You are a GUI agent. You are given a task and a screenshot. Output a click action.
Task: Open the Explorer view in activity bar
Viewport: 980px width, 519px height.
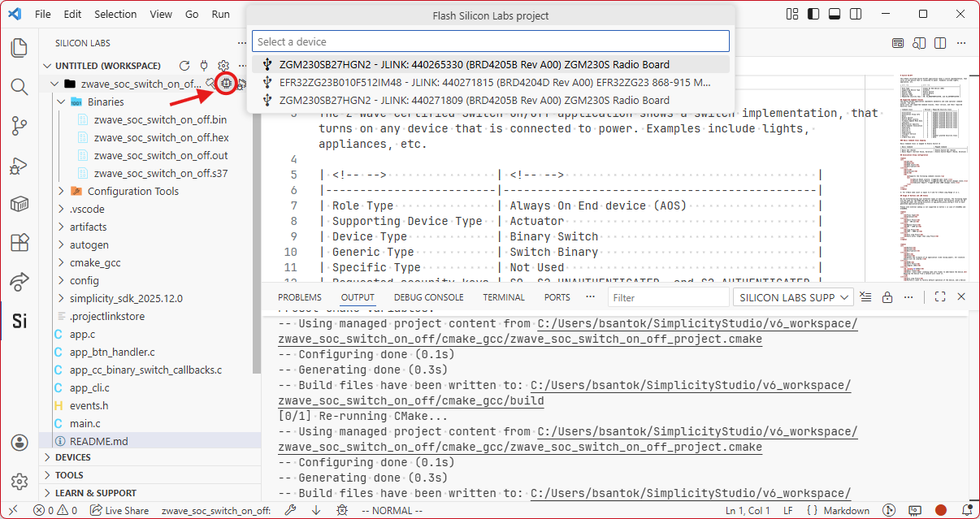click(19, 48)
